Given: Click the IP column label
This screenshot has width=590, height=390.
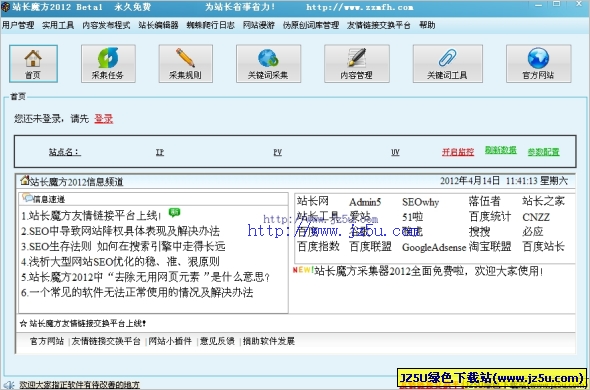Looking at the screenshot, I should [x=160, y=152].
